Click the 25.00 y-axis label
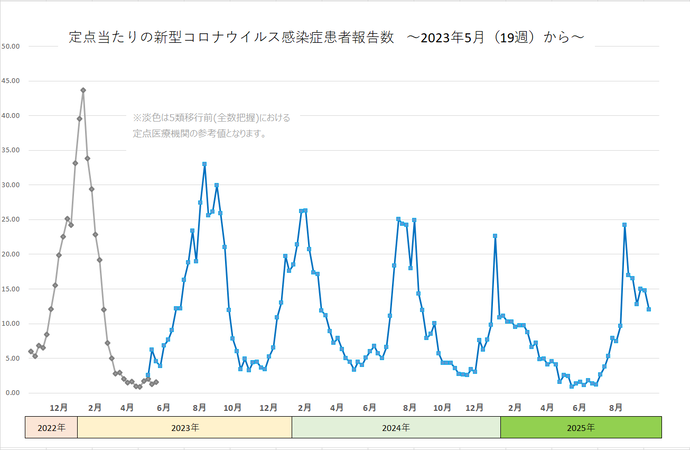The height and width of the screenshot is (450, 690). pos(12,220)
